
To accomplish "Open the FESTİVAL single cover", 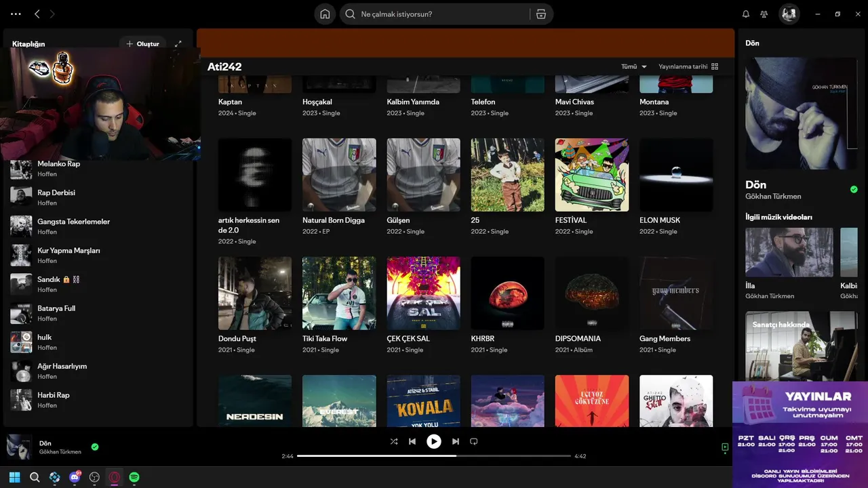I will coord(592,175).
